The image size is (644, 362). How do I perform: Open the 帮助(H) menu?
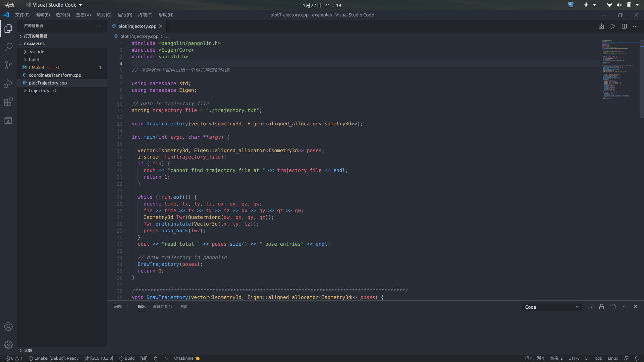click(166, 15)
